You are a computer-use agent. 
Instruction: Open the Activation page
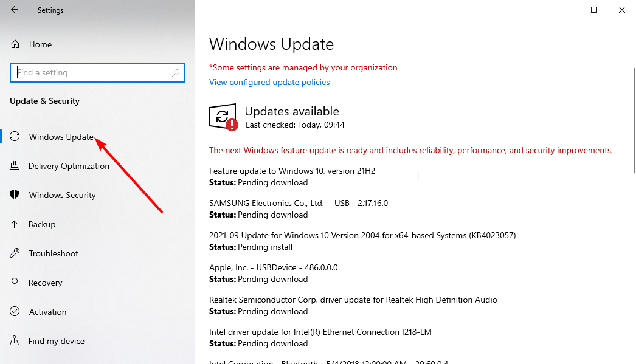(47, 312)
